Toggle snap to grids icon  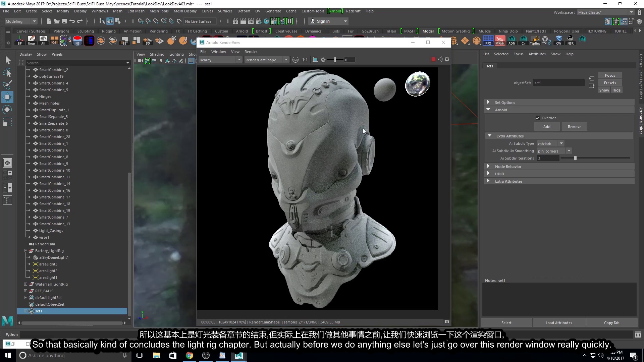141,21
